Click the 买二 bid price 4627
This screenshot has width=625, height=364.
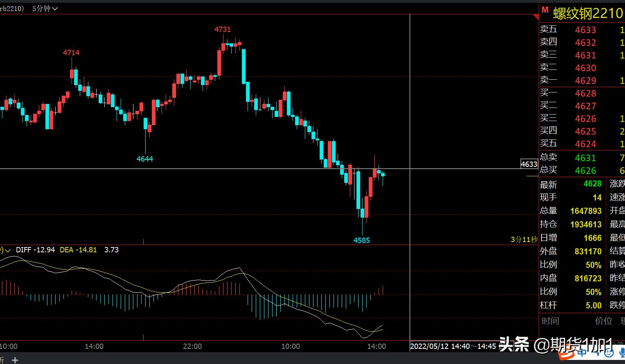click(x=585, y=106)
